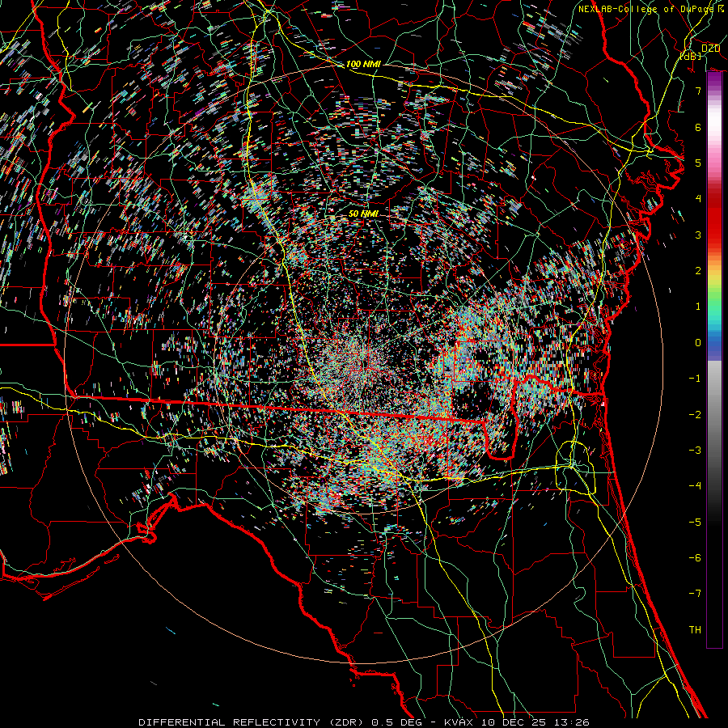The height and width of the screenshot is (728, 728).
Task: Click the scale label 6
Action: (x=698, y=127)
